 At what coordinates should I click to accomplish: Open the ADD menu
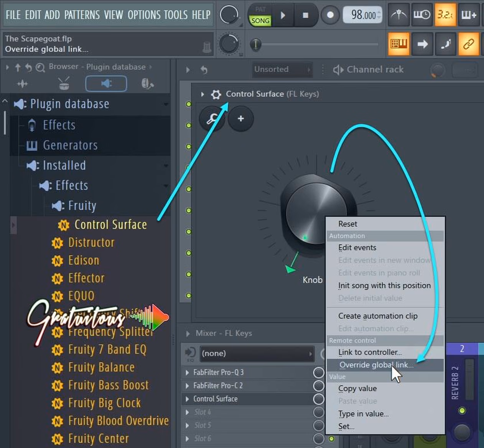[x=52, y=15]
